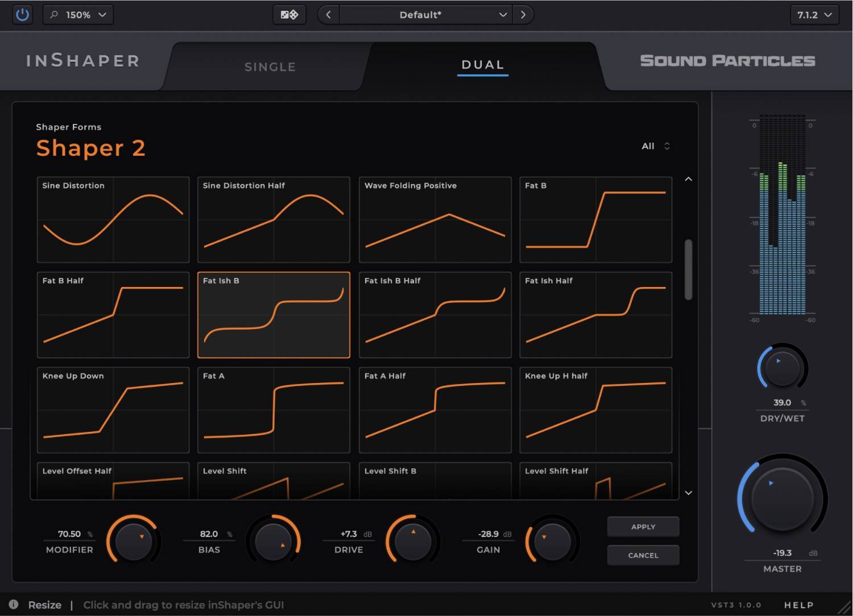The image size is (853, 616).
Task: Open the zoom level 150% dropdown
Action: 78,14
